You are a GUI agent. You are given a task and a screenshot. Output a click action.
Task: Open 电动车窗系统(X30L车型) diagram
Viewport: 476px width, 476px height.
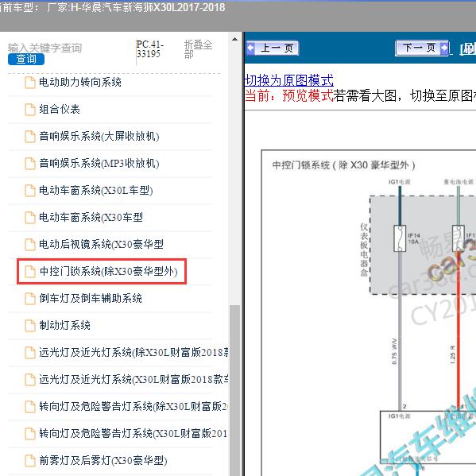[x=96, y=191]
